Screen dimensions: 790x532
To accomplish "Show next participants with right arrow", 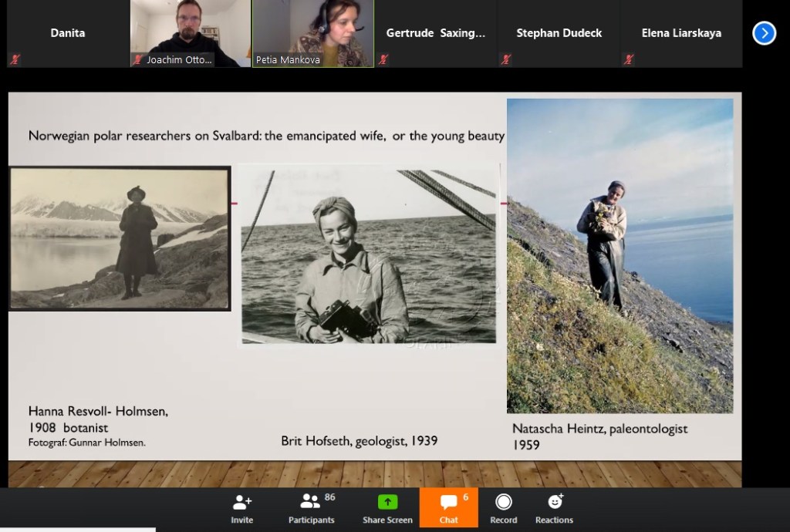I will click(x=763, y=33).
